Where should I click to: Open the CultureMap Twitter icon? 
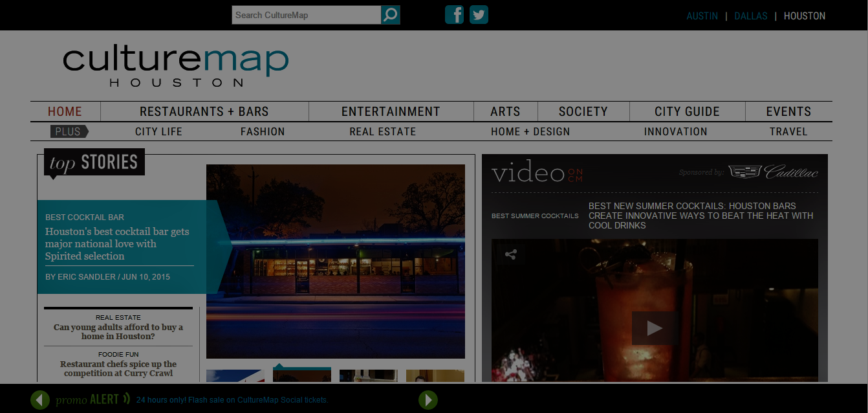479,14
